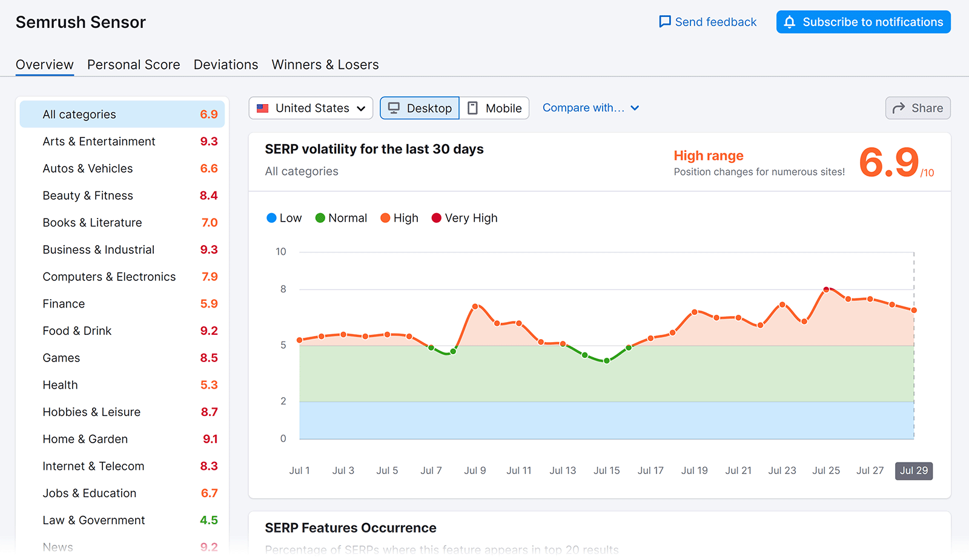The image size is (969, 560).
Task: Toggle the Low series in chart legend
Action: point(284,218)
